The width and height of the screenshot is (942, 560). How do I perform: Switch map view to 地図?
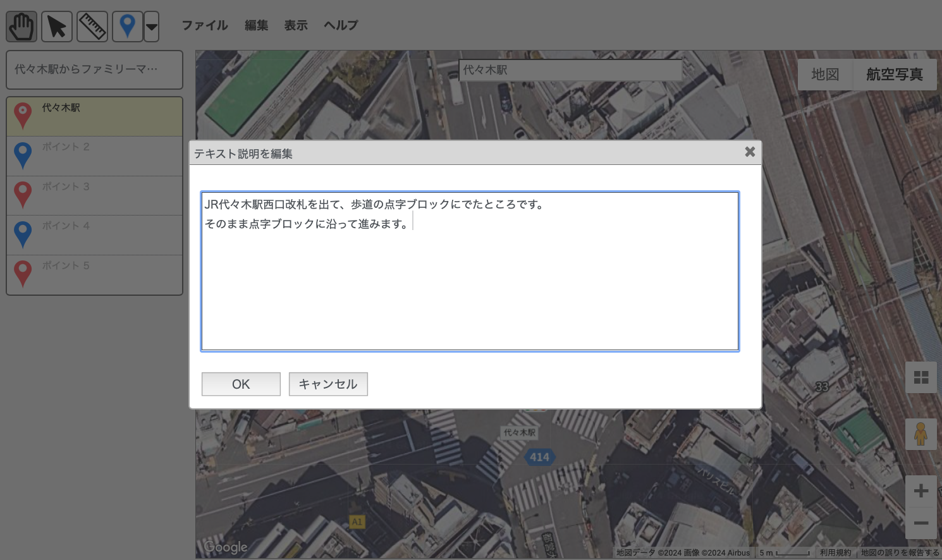[825, 75]
